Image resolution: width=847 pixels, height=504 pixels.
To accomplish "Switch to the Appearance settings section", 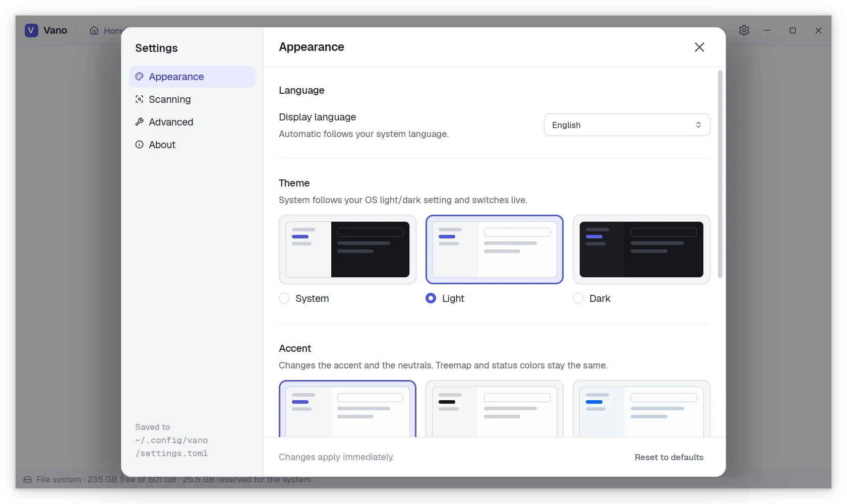I will pyautogui.click(x=192, y=77).
